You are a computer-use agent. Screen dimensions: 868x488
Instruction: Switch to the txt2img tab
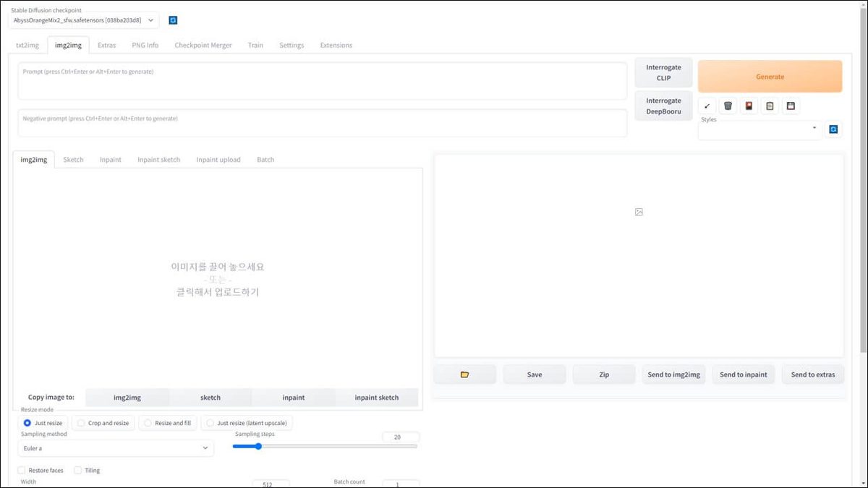tap(27, 45)
